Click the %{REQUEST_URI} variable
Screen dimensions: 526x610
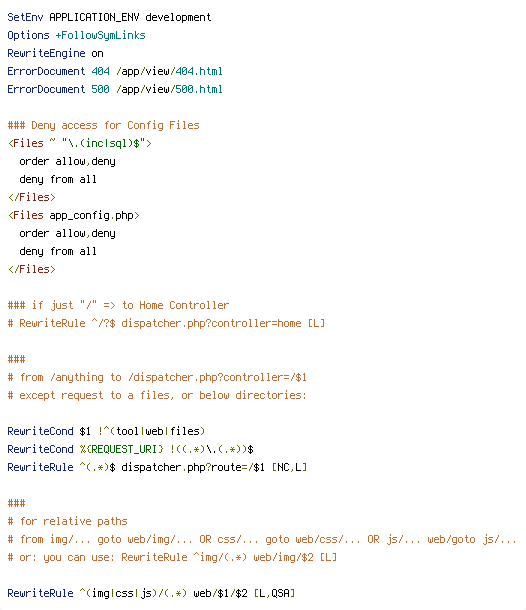121,449
